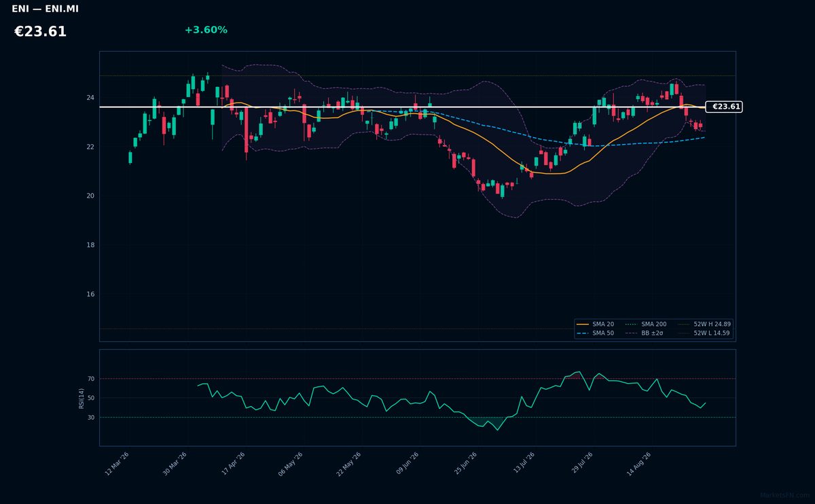Click the 22 price axis label
The height and width of the screenshot is (504, 815).
90,147
